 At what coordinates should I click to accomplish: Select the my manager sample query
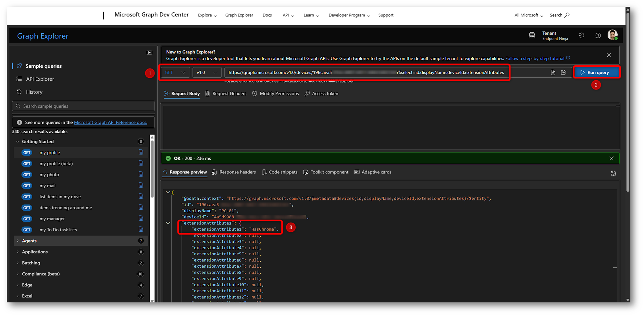click(x=52, y=219)
